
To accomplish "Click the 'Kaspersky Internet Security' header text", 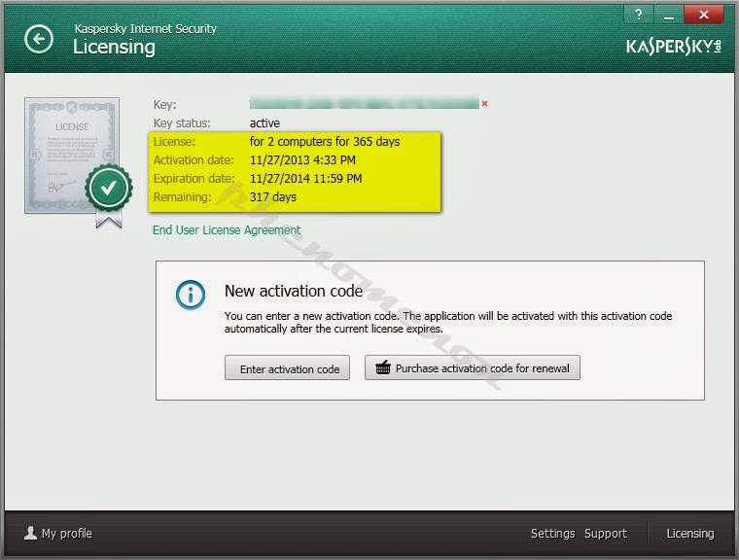I will (x=146, y=29).
